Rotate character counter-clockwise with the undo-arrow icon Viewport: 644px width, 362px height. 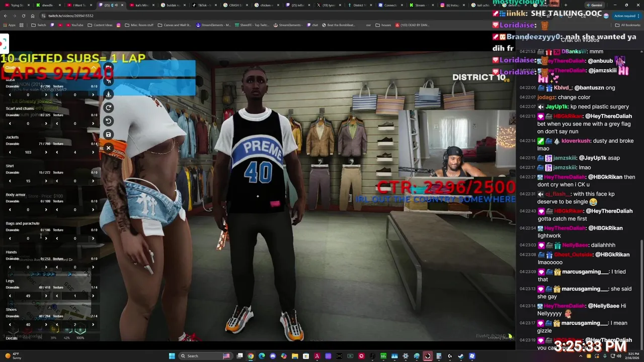coord(108,121)
